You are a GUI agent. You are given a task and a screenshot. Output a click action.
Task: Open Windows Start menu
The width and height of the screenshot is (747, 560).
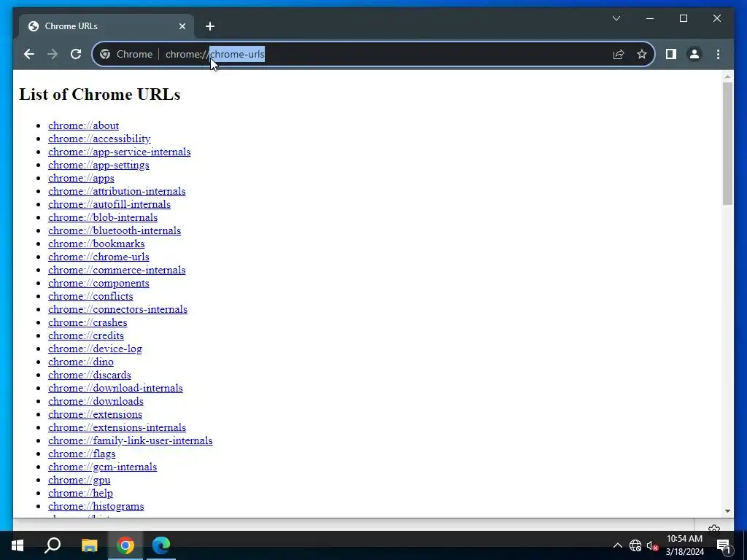point(18,545)
